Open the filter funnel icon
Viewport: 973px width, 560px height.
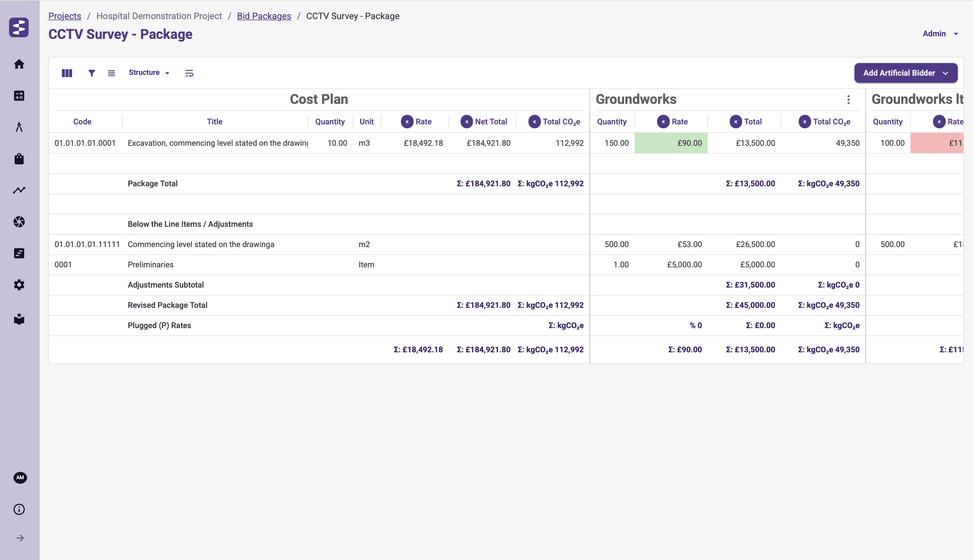pyautogui.click(x=92, y=73)
